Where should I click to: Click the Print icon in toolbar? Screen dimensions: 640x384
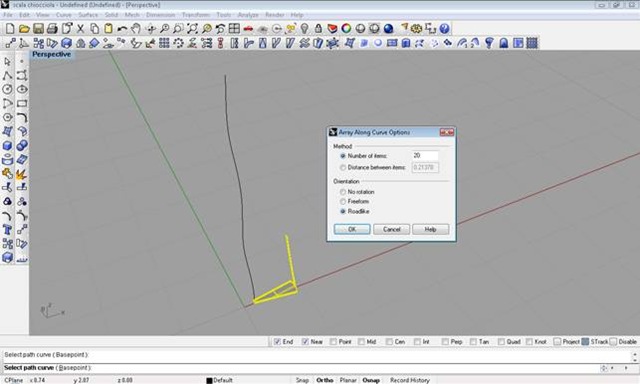[x=52, y=29]
